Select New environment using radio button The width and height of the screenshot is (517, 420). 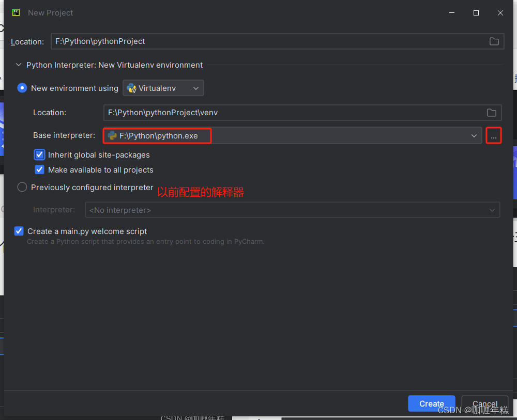pos(22,88)
